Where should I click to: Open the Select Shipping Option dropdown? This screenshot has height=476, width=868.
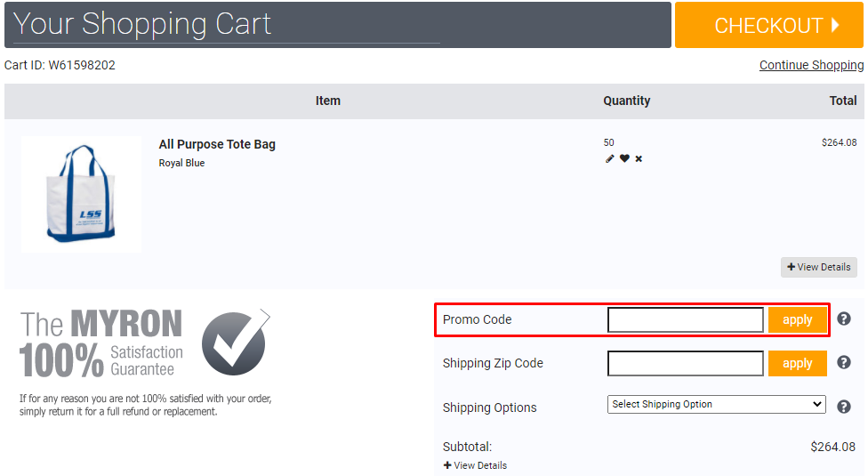[x=716, y=404]
